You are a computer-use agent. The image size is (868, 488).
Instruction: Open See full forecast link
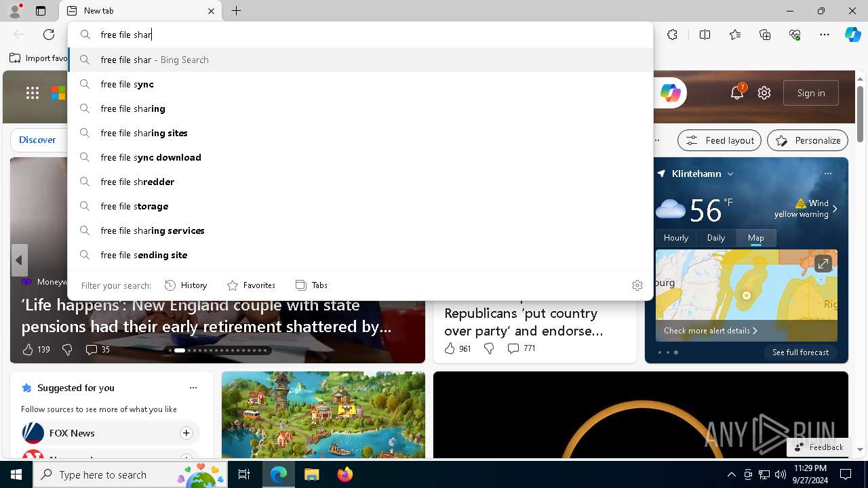(800, 352)
